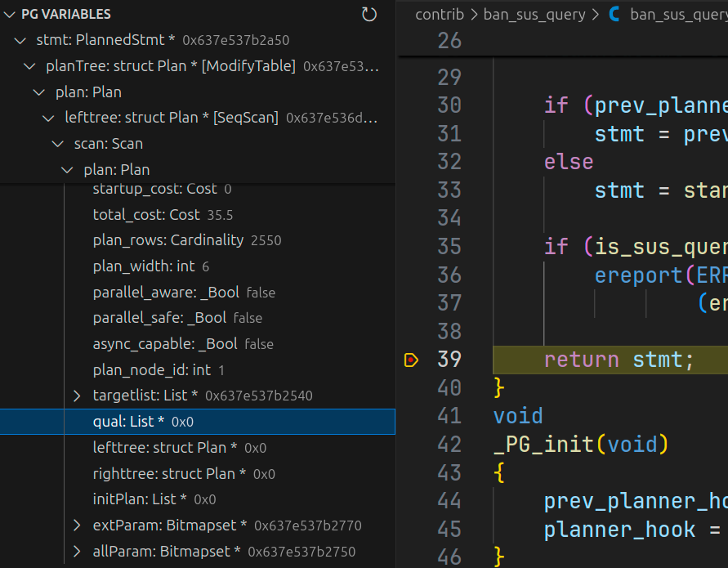Collapse the PG VARIABLES panel section
The width and height of the screenshot is (728, 568).
pos(10,14)
